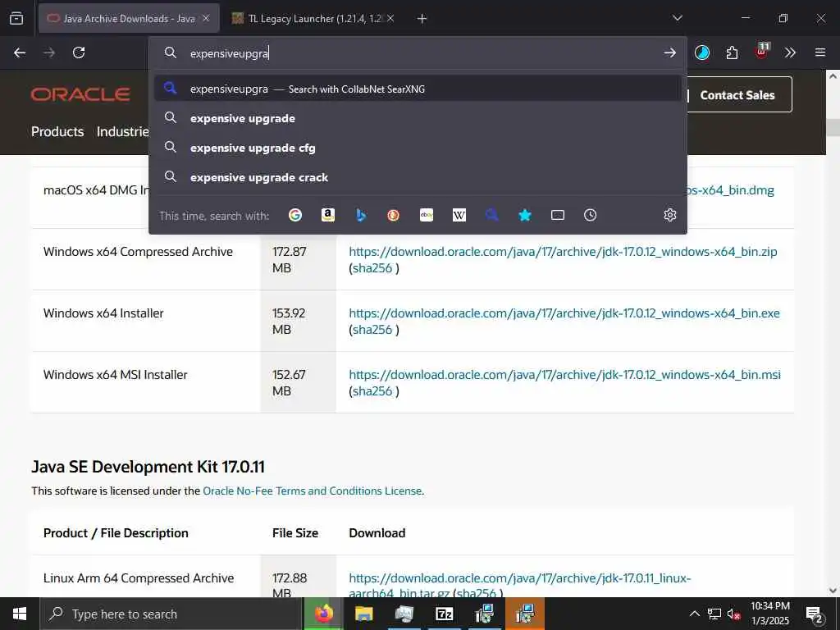The width and height of the screenshot is (840, 630).
Task: Click the Contact Sales button
Action: (x=737, y=95)
